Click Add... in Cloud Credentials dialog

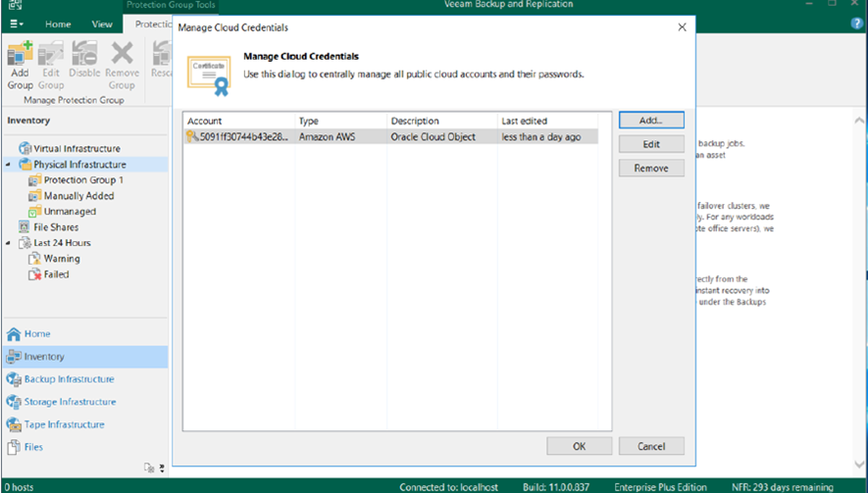651,121
